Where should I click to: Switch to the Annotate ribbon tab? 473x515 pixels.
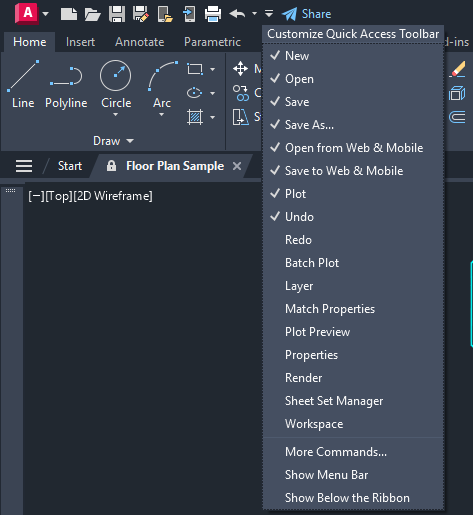tap(140, 42)
